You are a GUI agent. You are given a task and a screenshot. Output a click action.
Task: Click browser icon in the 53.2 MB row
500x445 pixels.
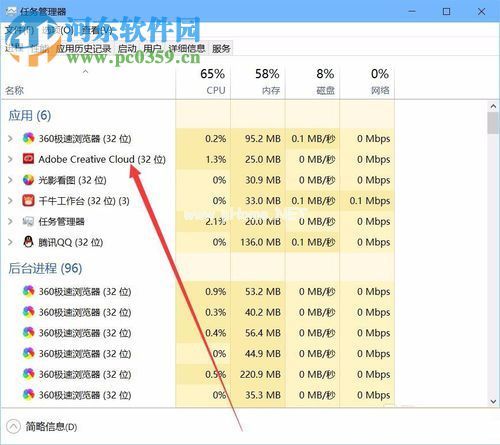[x=28, y=291]
